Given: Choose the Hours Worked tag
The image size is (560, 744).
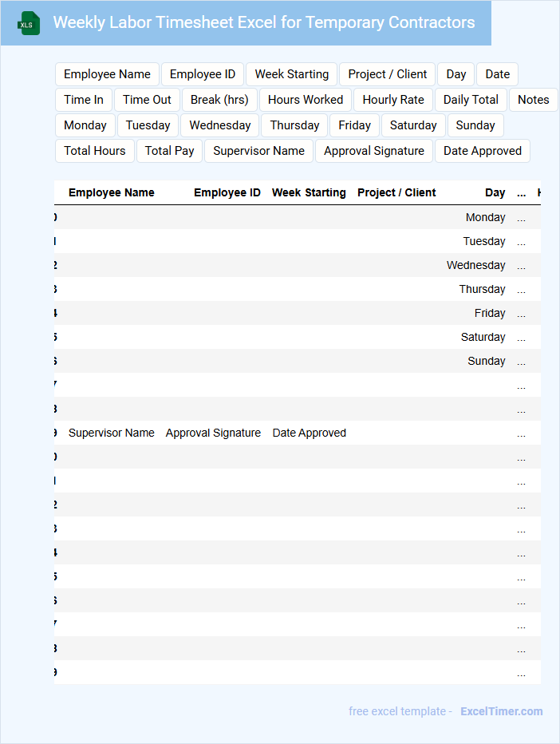Looking at the screenshot, I should click(306, 100).
